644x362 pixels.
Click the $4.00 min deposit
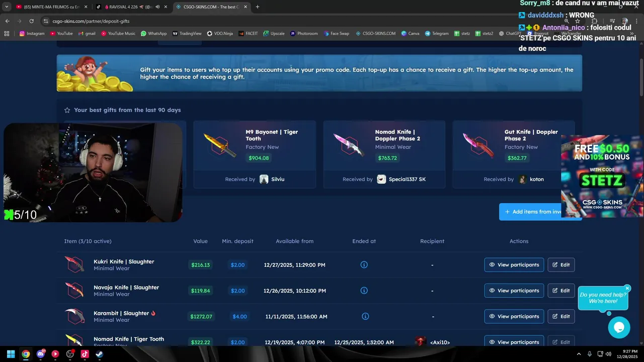(x=239, y=317)
